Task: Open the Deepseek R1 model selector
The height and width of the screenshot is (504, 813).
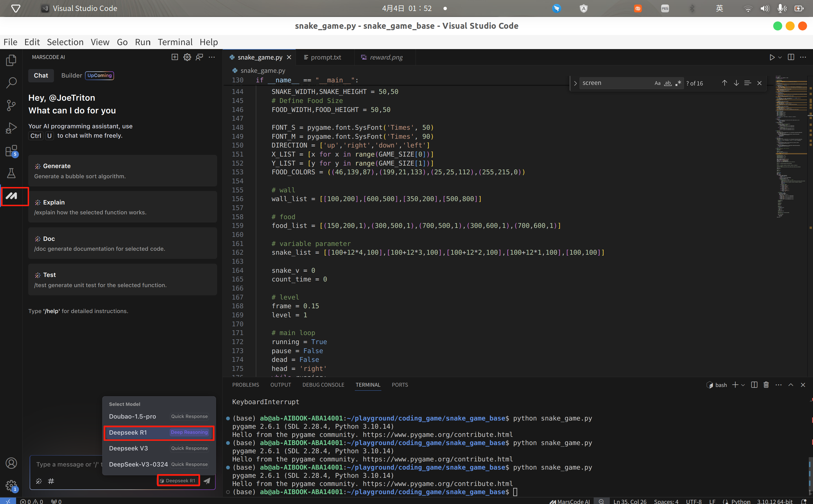Action: tap(178, 480)
